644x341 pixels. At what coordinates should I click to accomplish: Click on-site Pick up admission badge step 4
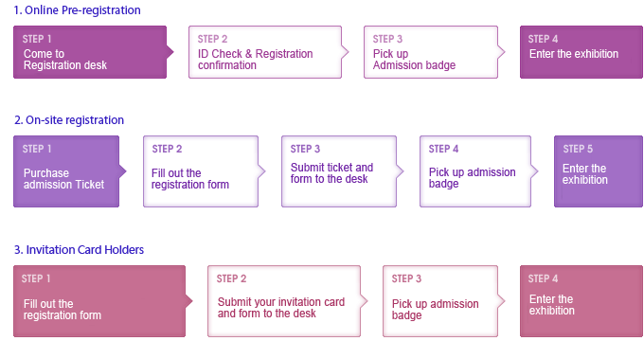pos(475,171)
